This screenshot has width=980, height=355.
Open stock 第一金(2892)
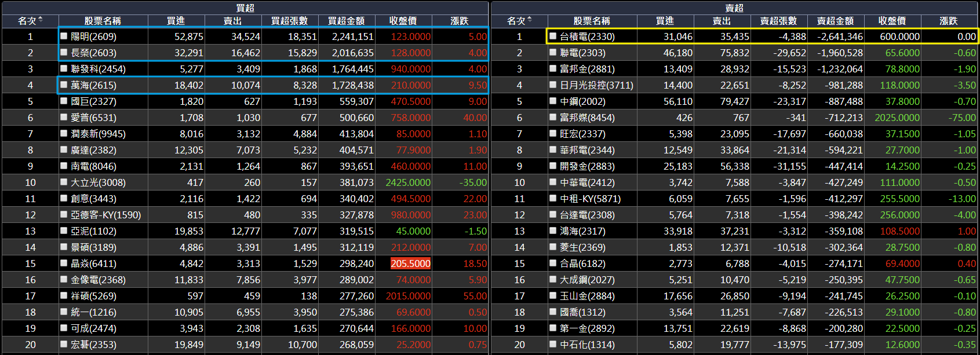click(587, 328)
